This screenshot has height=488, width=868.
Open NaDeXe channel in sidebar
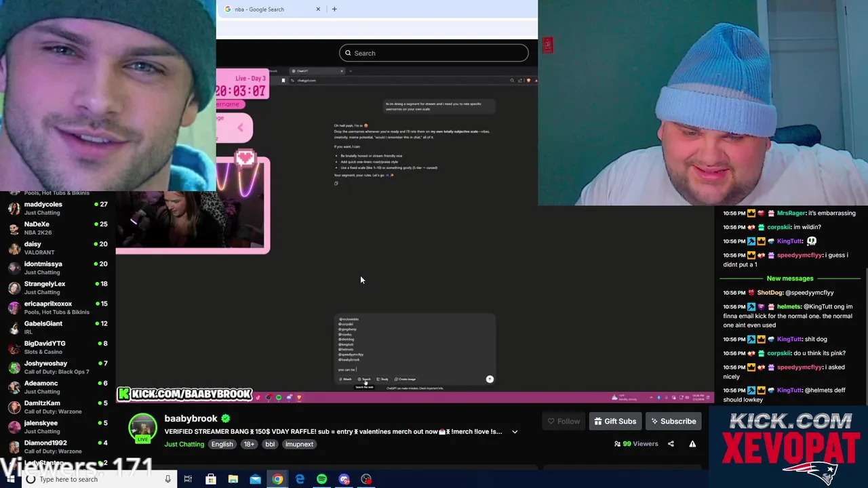58,228
